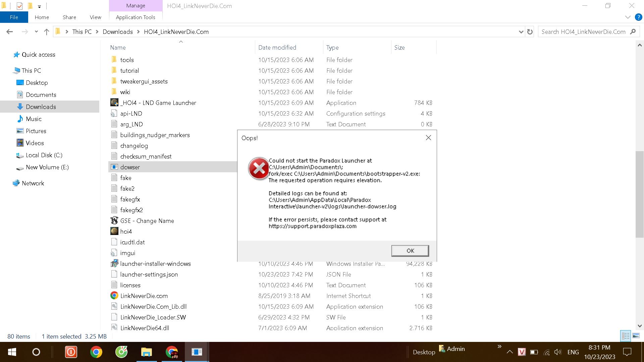Click the search magnifier icon
Screen dimensions: 644x362
pos(633,32)
